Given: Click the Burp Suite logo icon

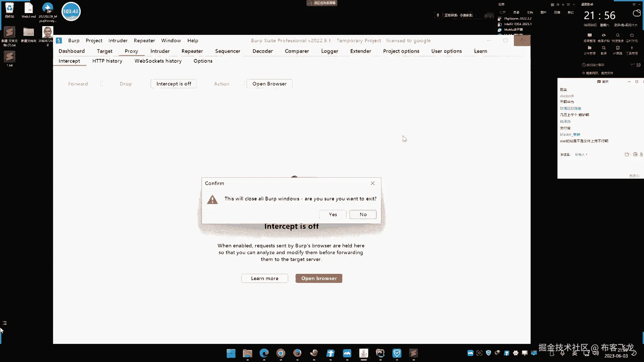Looking at the screenshot, I should (59, 41).
